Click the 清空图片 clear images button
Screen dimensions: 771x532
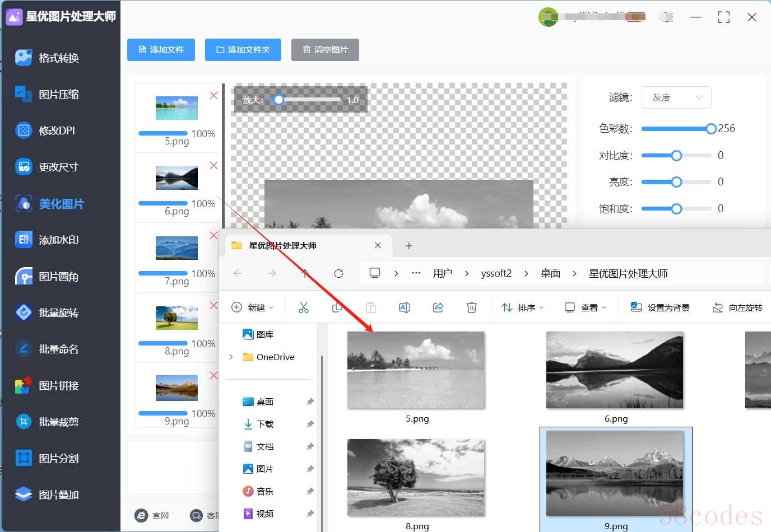325,50
